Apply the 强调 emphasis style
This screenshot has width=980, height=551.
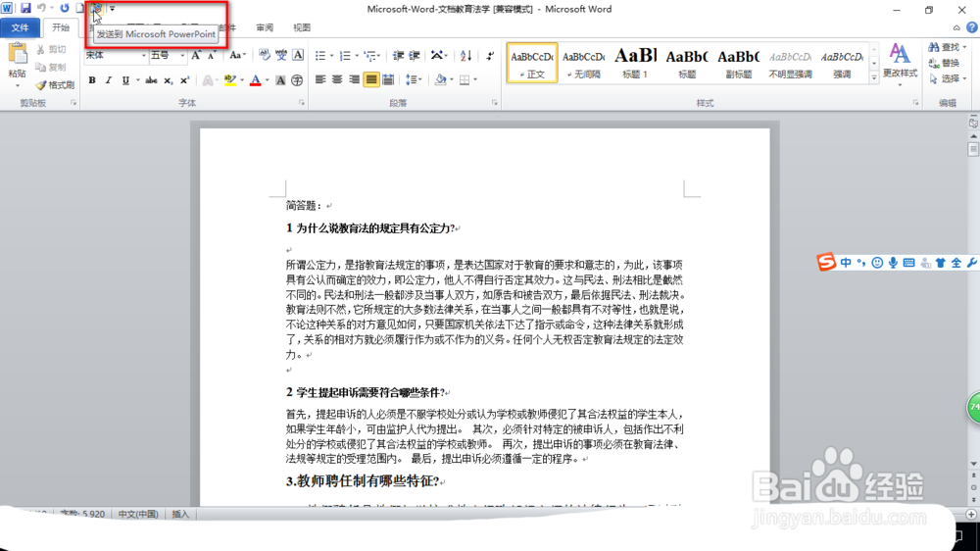[842, 63]
